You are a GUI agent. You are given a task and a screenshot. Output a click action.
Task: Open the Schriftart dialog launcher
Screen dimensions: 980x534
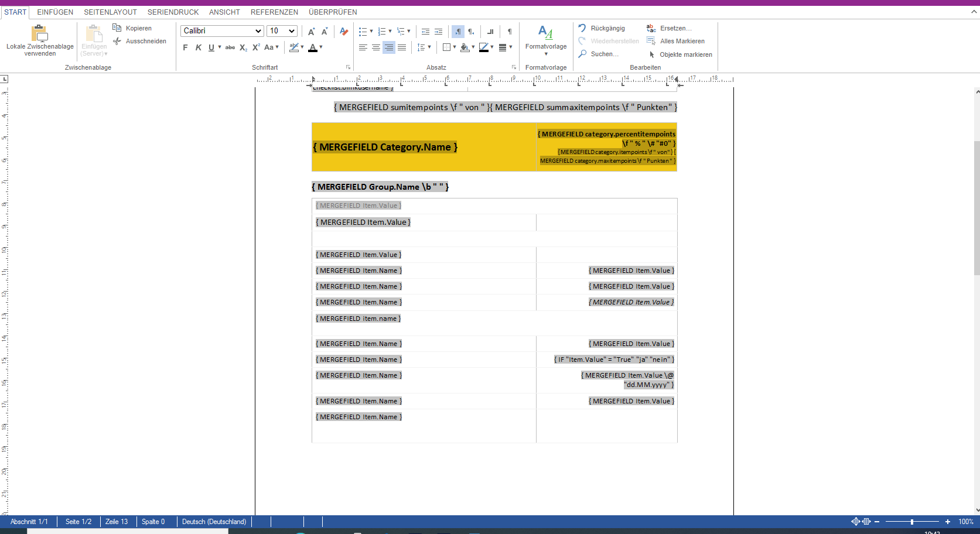pos(348,67)
